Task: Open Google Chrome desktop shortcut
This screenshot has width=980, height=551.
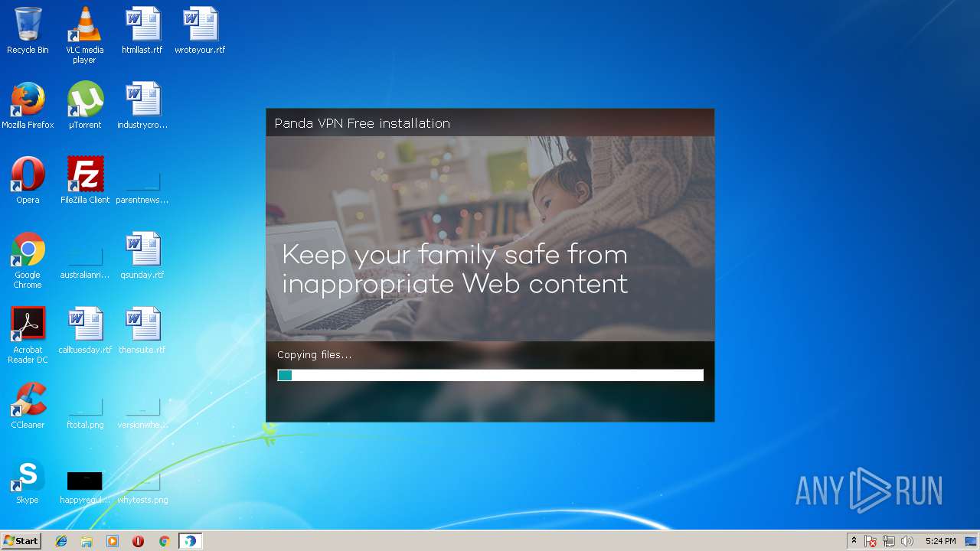Action: [x=28, y=260]
